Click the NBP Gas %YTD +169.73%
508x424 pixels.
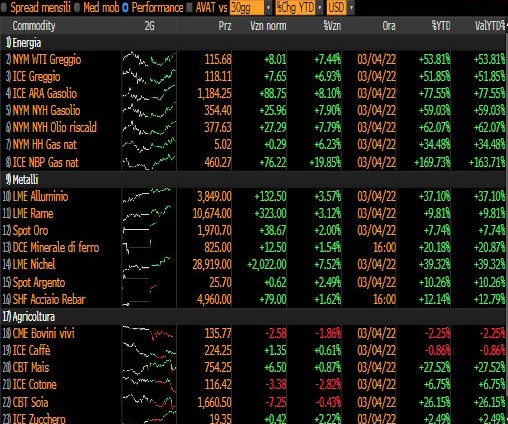(x=432, y=162)
